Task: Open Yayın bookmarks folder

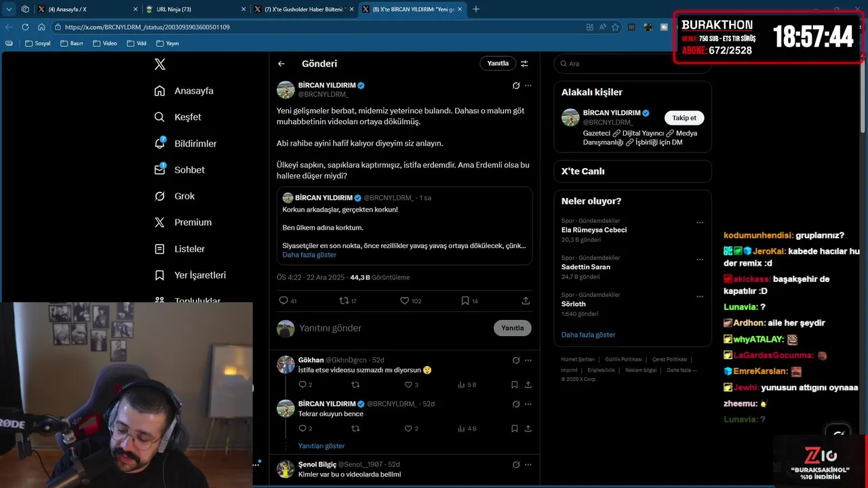Action: point(167,43)
